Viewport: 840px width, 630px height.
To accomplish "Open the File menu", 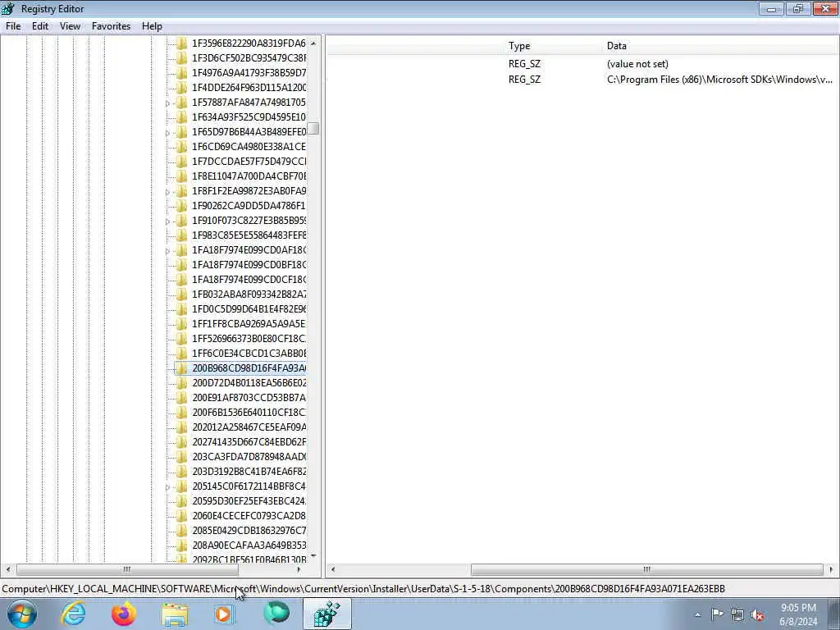I will (13, 26).
